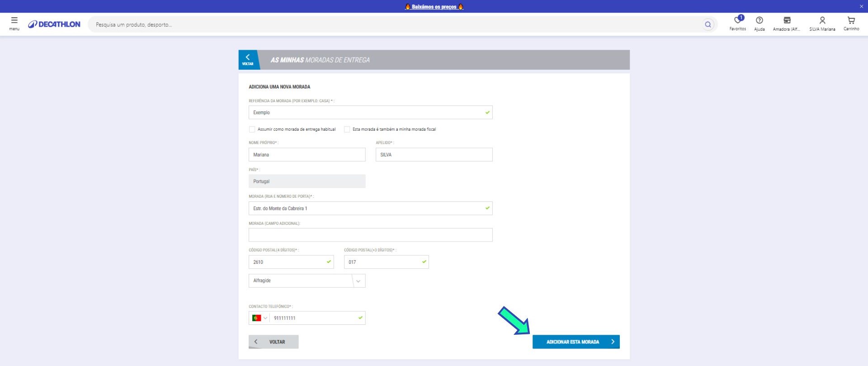Focus the product search bar
Viewport: 868px width, 366px height.
tap(393, 24)
